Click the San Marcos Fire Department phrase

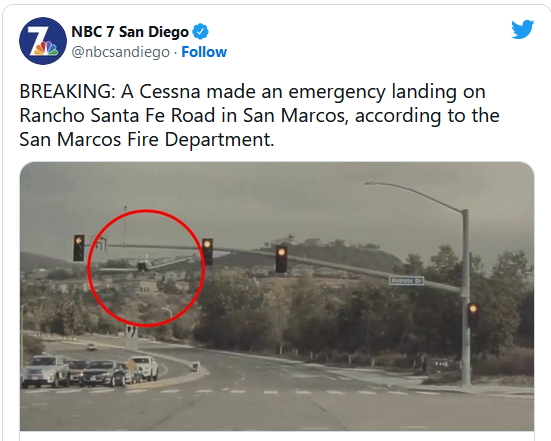[146, 139]
